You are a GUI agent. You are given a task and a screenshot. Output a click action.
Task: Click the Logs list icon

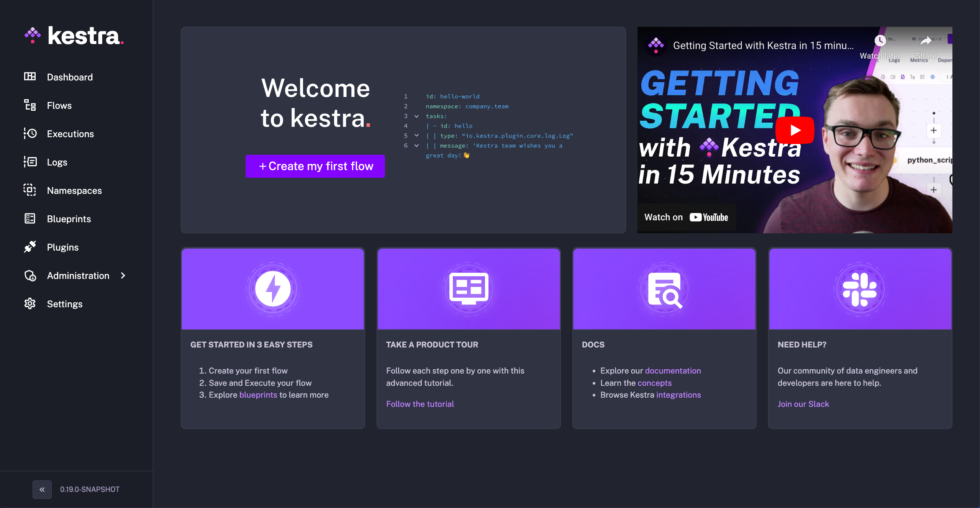point(30,162)
